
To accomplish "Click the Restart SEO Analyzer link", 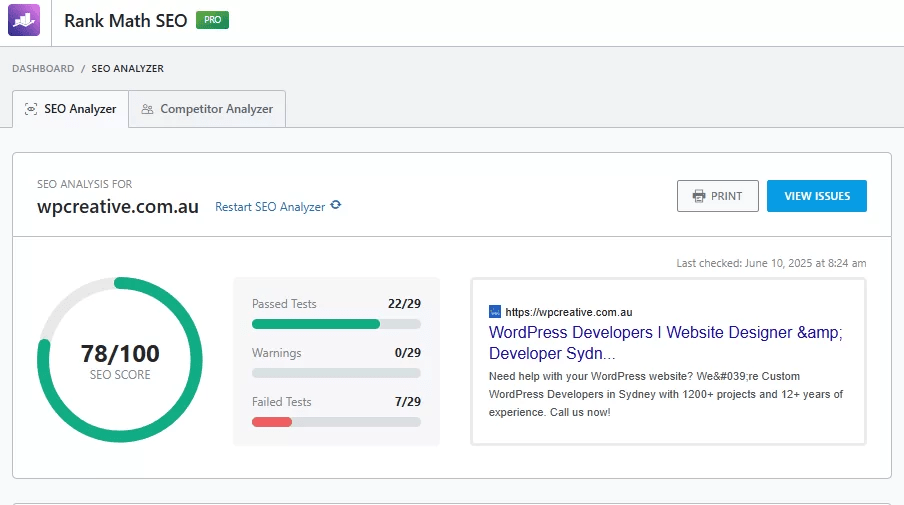I will [270, 207].
